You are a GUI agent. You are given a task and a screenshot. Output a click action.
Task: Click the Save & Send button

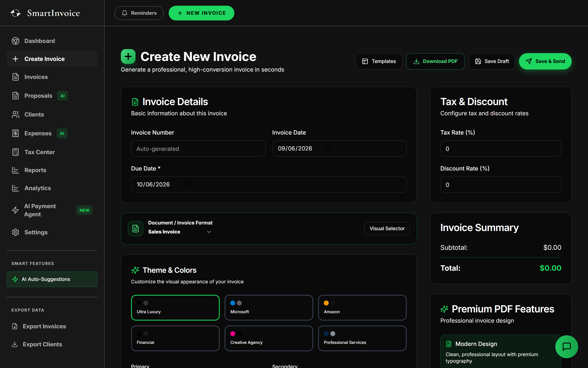pyautogui.click(x=545, y=61)
